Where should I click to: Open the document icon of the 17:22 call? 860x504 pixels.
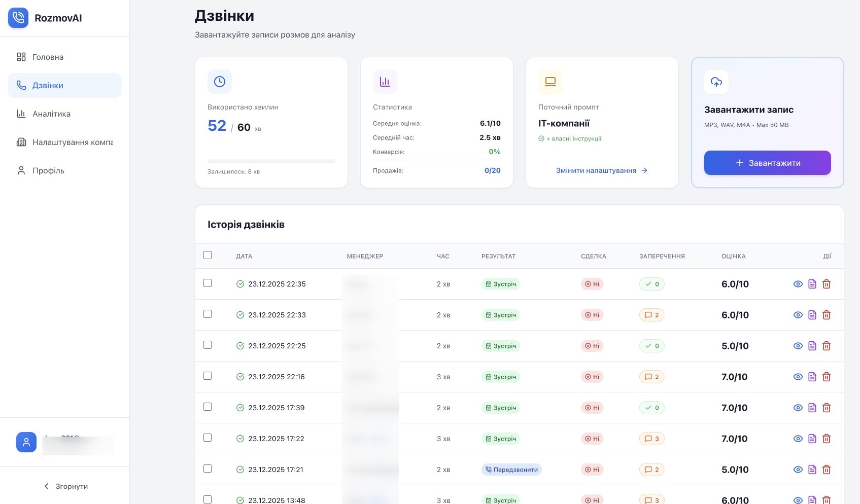[x=812, y=439]
